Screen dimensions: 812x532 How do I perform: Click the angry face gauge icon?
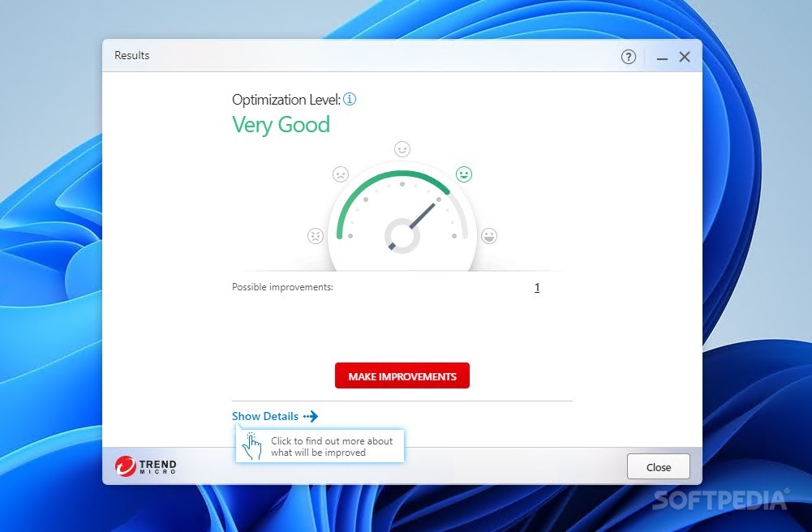click(x=316, y=236)
